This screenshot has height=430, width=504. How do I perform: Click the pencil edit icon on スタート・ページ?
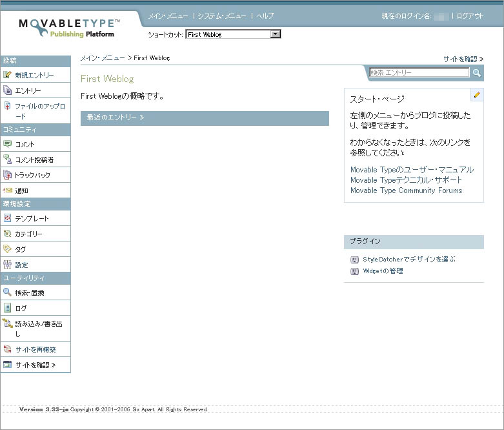pyautogui.click(x=477, y=94)
